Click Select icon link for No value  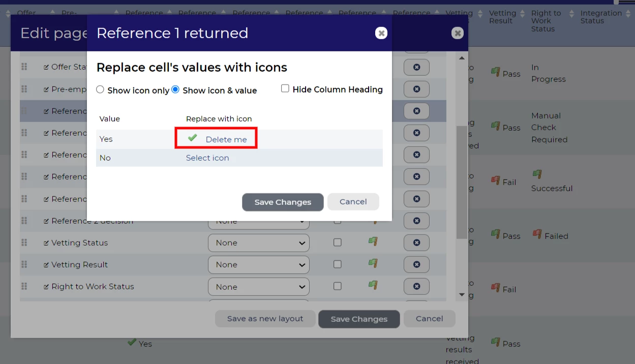[207, 158]
